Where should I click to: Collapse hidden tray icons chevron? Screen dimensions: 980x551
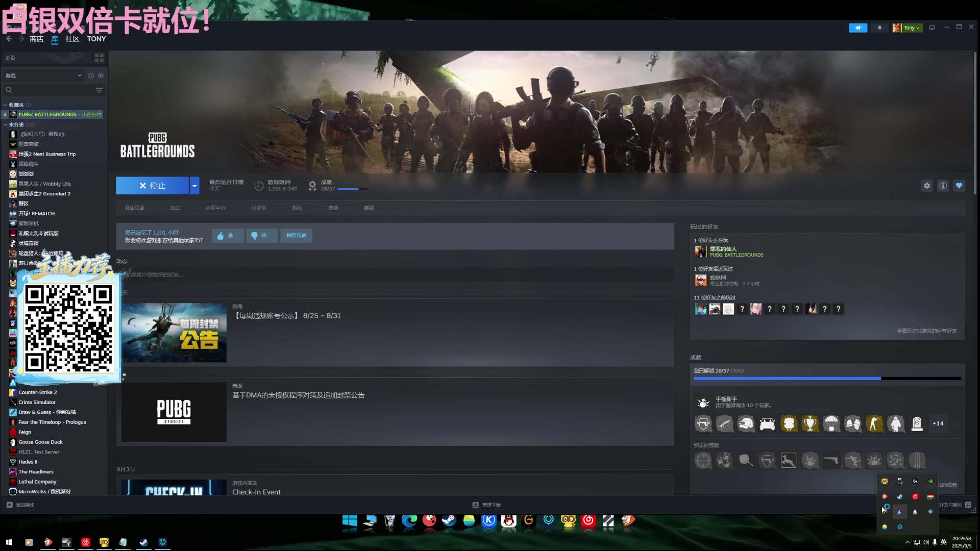(907, 542)
